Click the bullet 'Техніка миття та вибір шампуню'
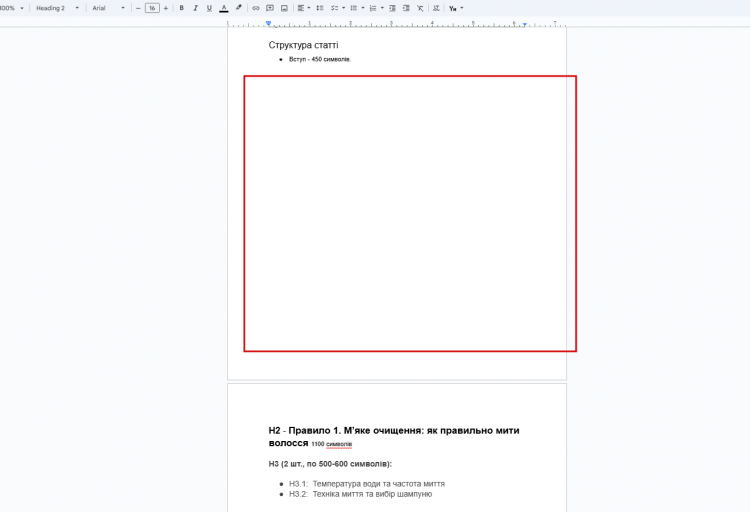 372,494
